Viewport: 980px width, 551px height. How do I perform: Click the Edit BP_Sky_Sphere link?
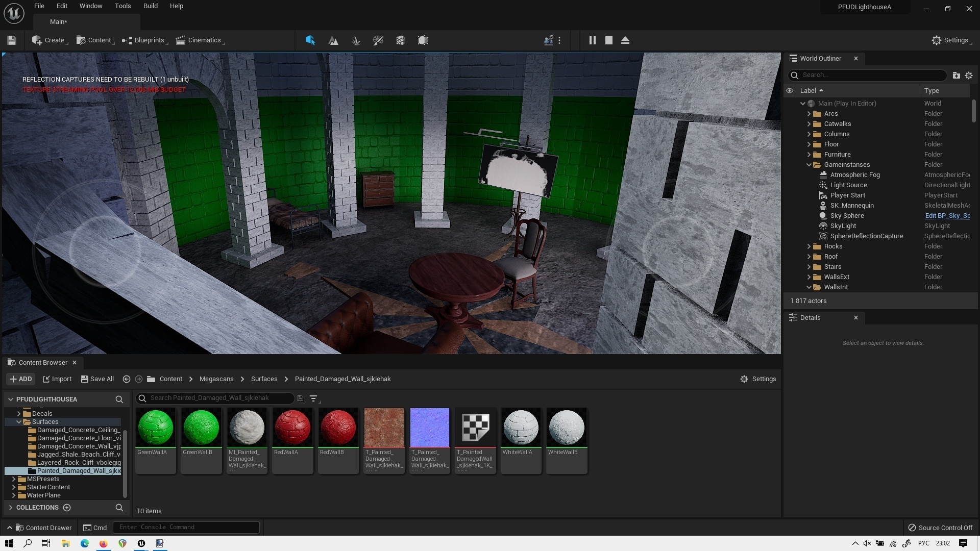[947, 216]
